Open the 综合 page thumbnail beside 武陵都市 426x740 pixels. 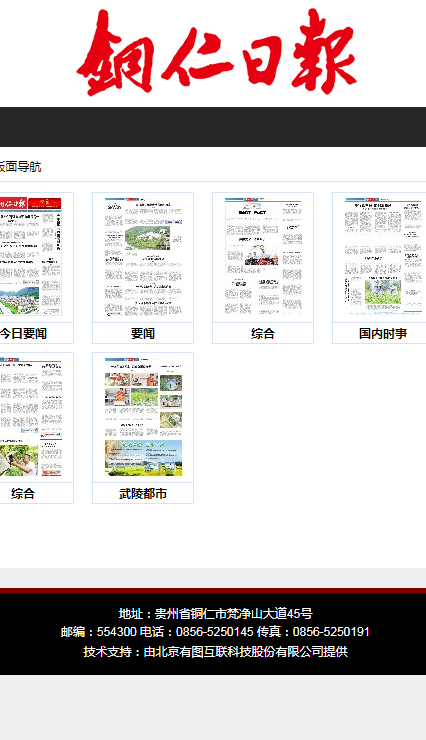click(x=31, y=417)
